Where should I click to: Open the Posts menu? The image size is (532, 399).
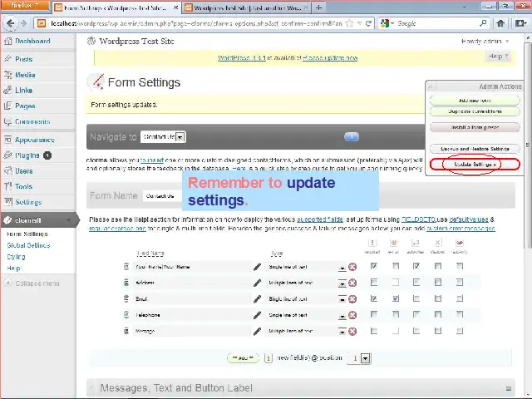point(24,59)
